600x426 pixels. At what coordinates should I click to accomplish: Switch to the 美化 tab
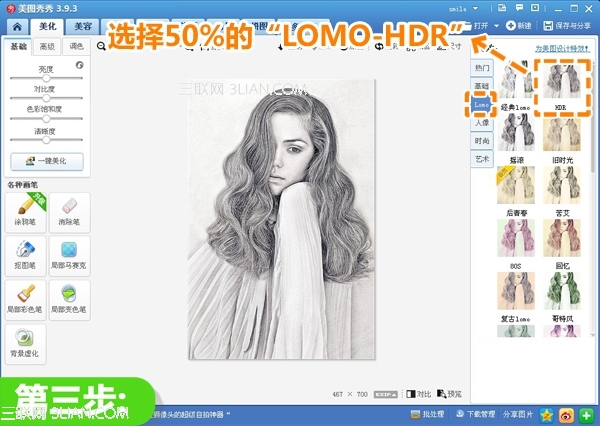coord(47,26)
